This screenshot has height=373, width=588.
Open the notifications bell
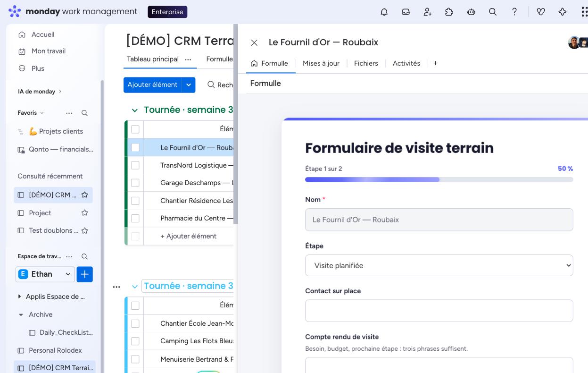click(384, 12)
